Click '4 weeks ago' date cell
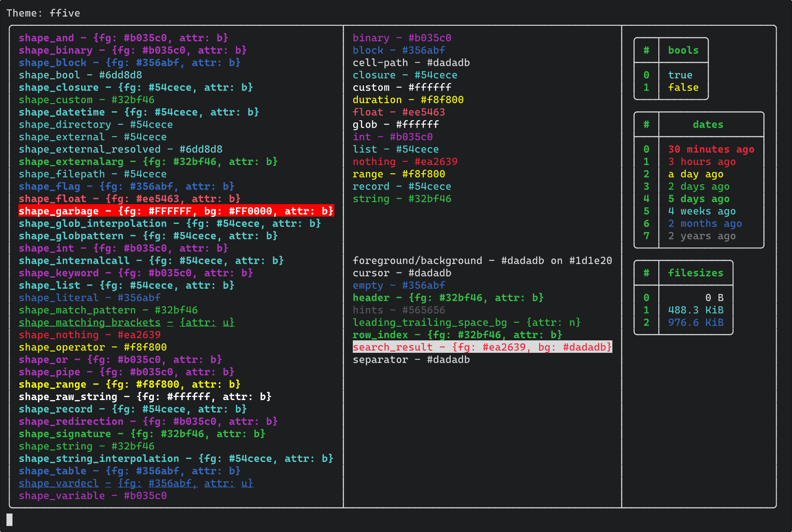The image size is (792, 532). click(x=702, y=211)
